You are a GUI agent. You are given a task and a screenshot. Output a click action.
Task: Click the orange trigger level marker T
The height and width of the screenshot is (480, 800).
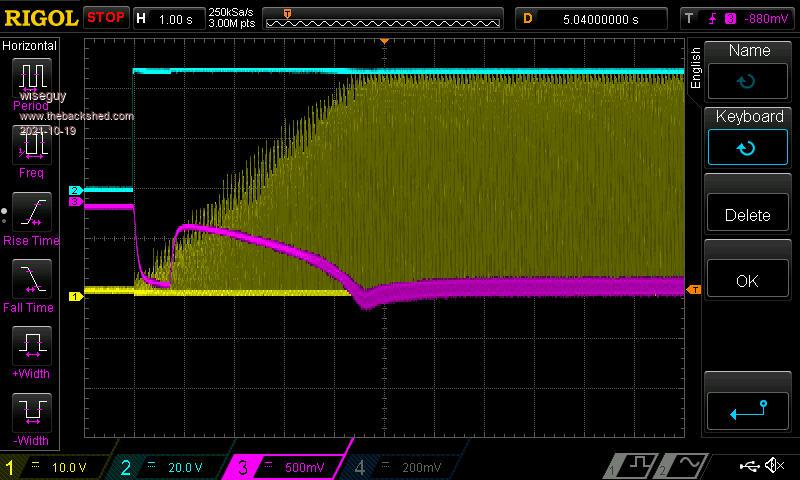[694, 289]
